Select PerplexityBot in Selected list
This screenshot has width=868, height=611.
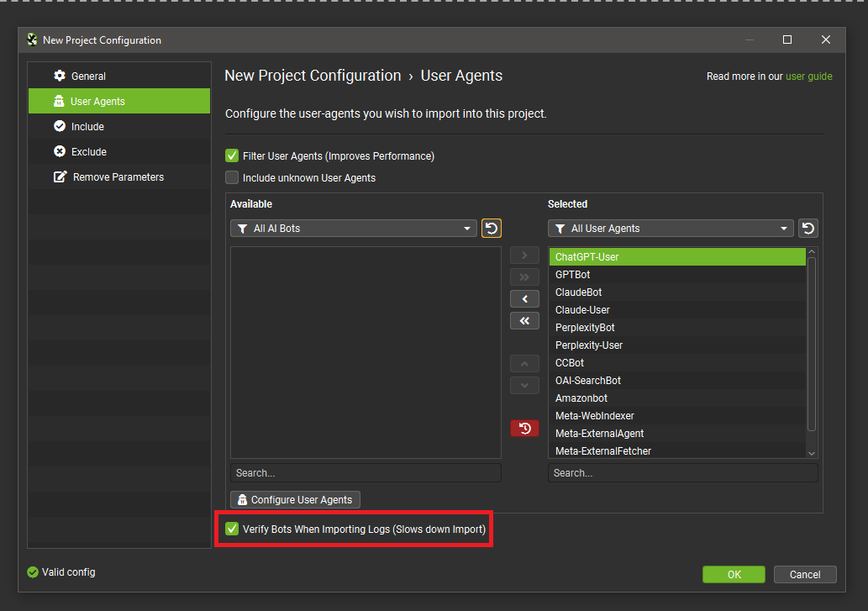pos(677,328)
